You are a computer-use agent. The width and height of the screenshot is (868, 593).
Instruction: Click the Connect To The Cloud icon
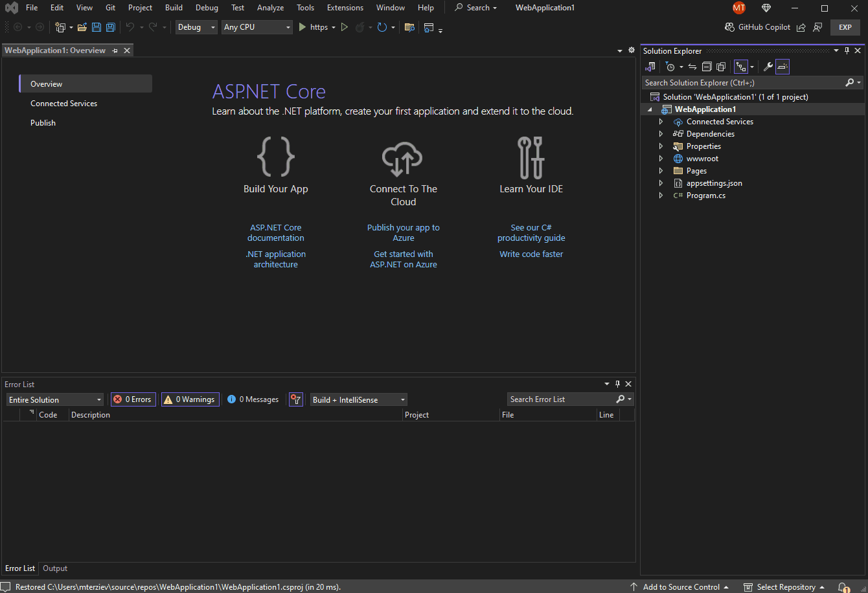(402, 159)
